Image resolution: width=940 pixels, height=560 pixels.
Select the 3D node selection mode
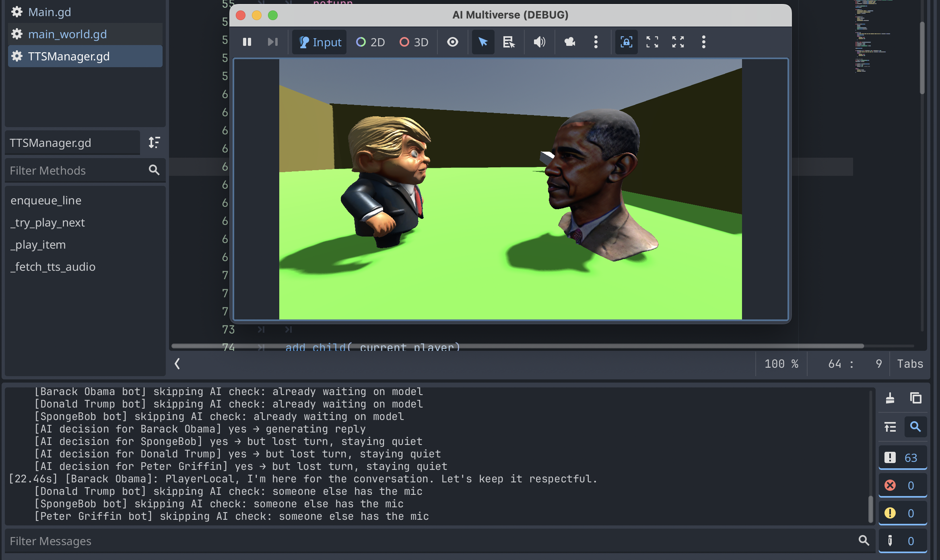point(414,42)
